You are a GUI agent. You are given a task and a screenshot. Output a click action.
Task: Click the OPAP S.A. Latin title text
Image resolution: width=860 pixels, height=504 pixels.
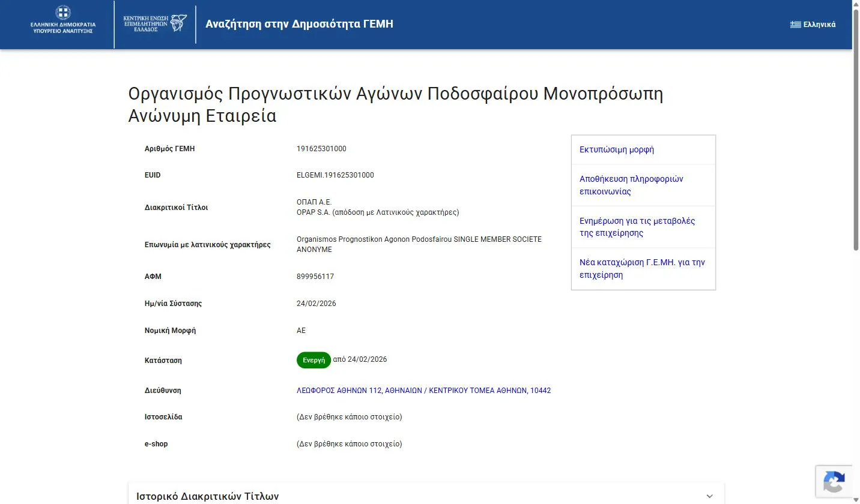pyautogui.click(x=378, y=212)
